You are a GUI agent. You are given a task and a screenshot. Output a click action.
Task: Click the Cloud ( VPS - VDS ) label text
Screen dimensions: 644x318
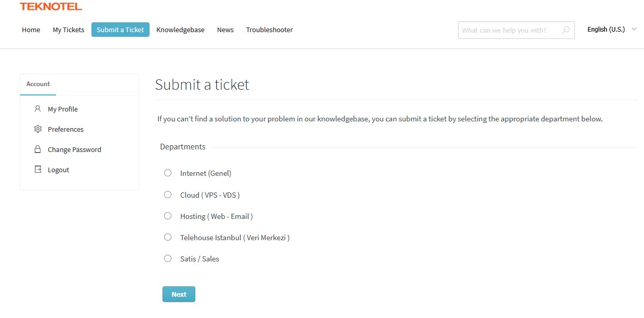[x=210, y=195]
